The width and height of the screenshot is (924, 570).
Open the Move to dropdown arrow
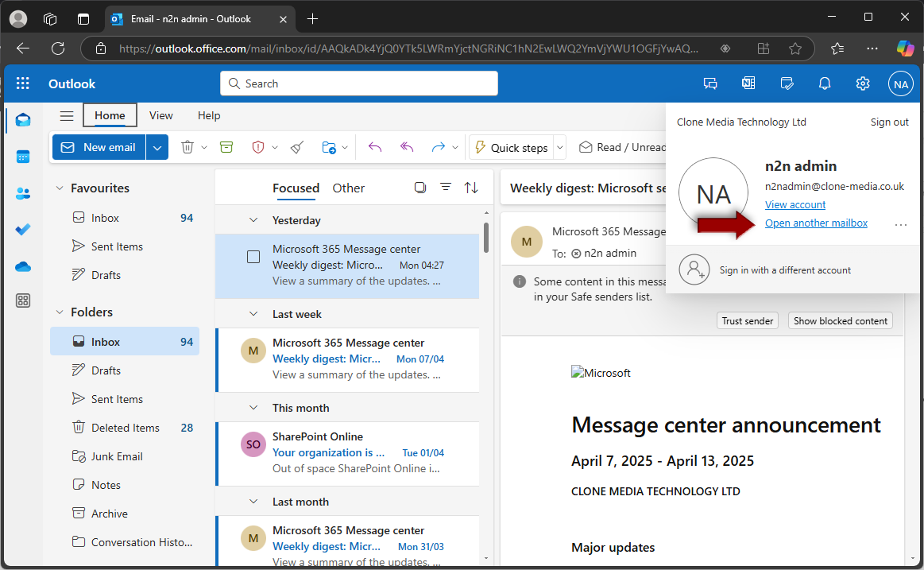(345, 147)
